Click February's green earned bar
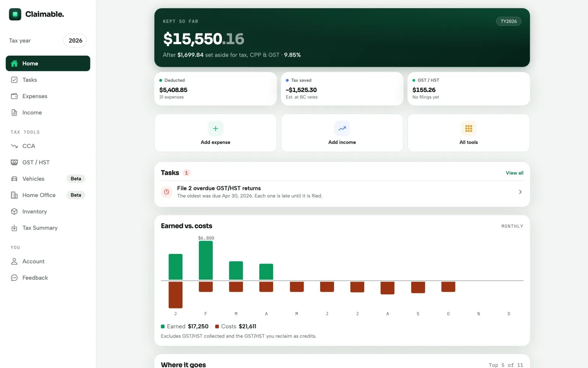588x368 pixels. point(206,261)
